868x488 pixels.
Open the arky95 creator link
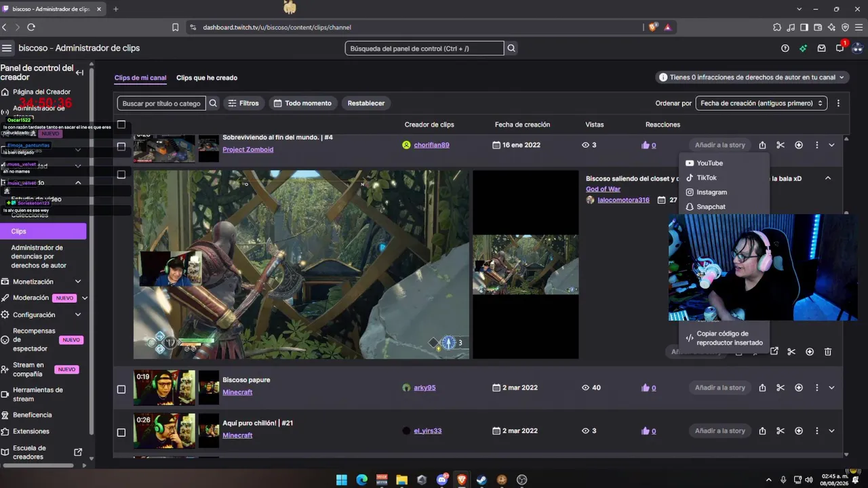(425, 388)
